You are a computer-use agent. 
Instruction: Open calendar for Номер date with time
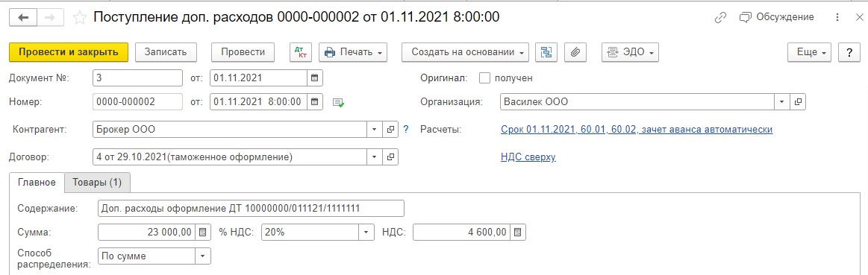(314, 102)
